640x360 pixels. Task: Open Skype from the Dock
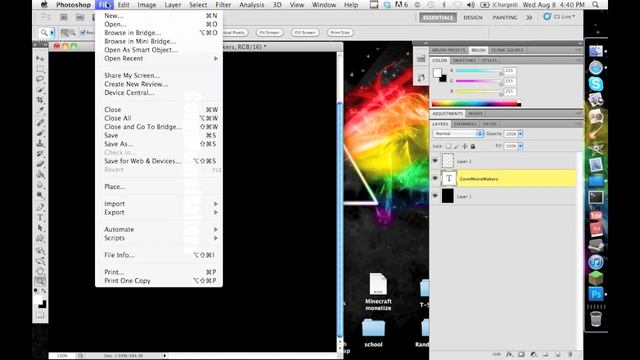tap(596, 84)
